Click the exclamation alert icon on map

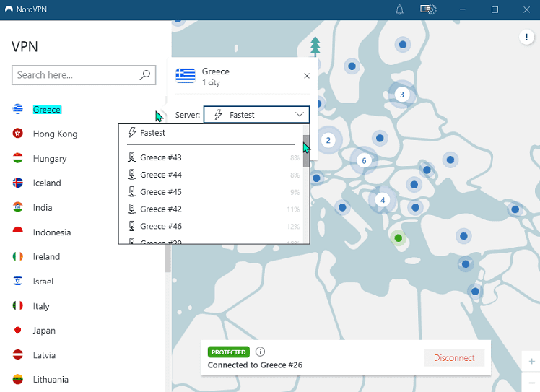pos(526,37)
